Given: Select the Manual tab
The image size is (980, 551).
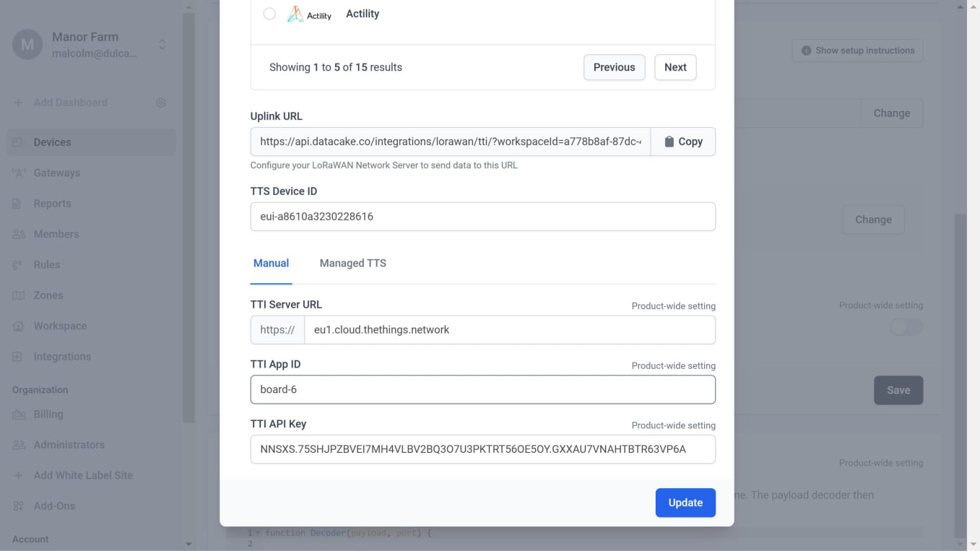Looking at the screenshot, I should pos(271,263).
